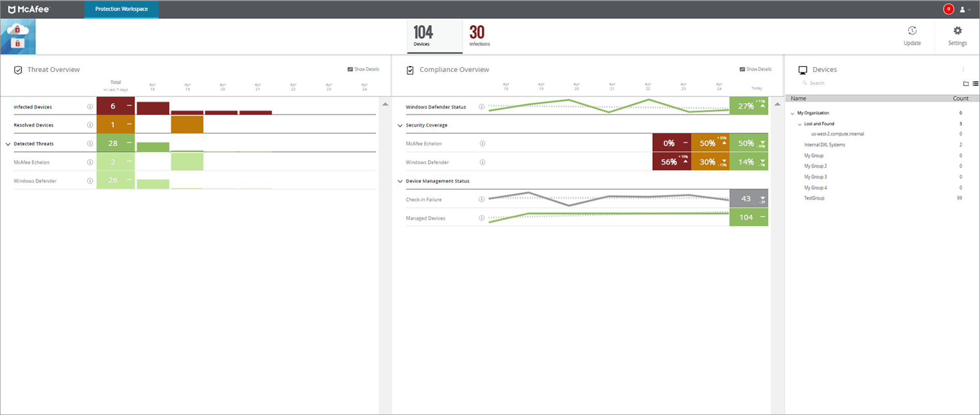
Task: Click the Settings button label
Action: click(x=957, y=43)
